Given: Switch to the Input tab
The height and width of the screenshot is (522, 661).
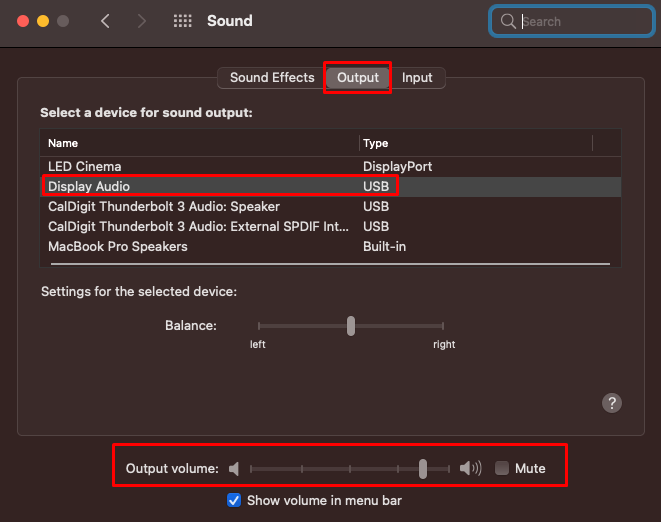Looking at the screenshot, I should click(x=417, y=78).
